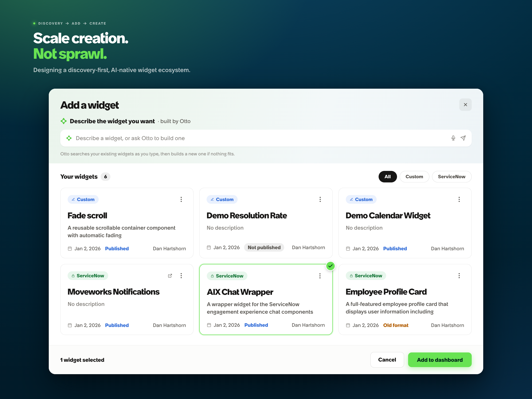Click Published status on Demo Calendar Widget
Screen dimensions: 532x399
tap(395, 248)
